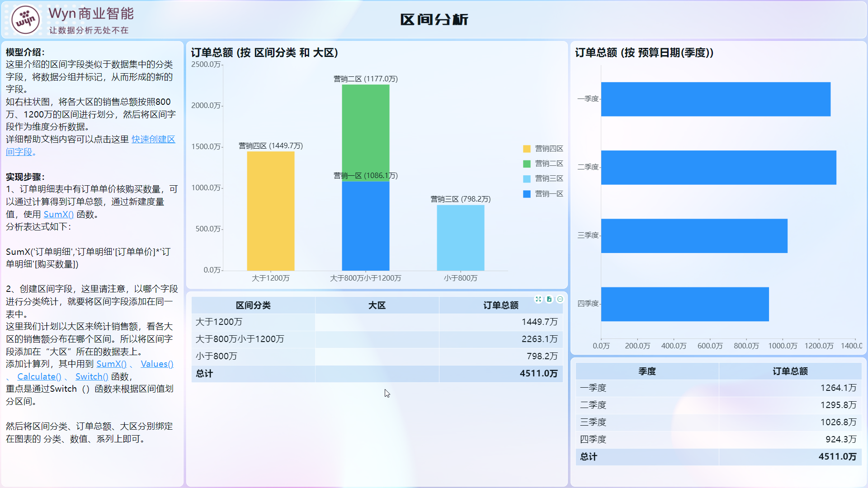The image size is (868, 488).
Task: Open the 快速创建区间字段 help link
Action: coord(153,139)
